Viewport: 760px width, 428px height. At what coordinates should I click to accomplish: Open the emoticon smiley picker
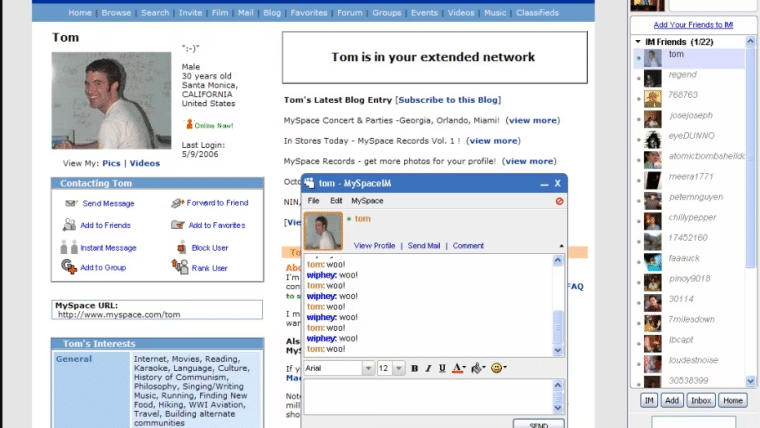click(498, 368)
